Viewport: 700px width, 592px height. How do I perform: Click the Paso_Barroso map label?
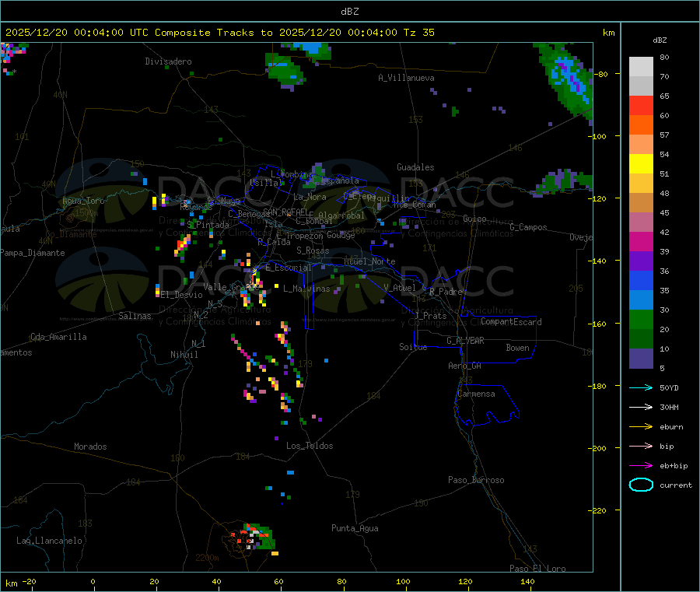point(476,480)
